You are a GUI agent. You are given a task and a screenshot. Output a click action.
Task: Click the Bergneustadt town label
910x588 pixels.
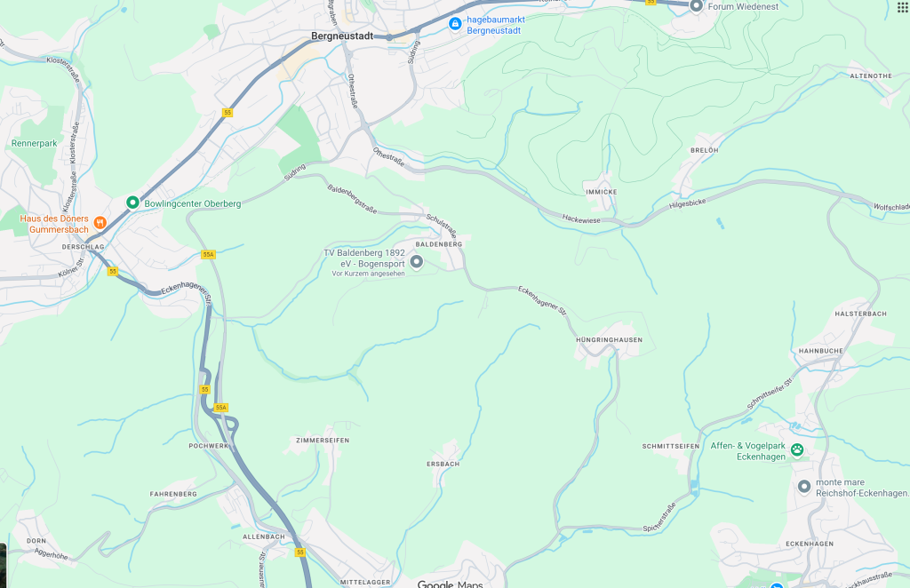(342, 36)
